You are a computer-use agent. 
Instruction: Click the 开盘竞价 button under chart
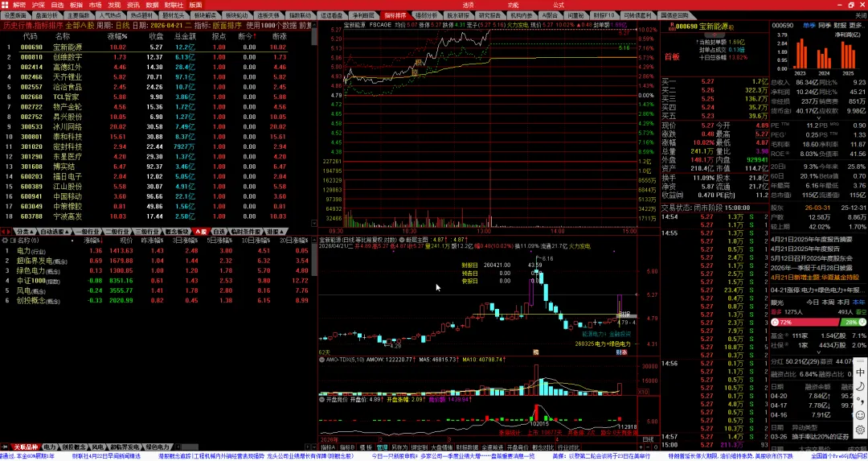[517, 447]
